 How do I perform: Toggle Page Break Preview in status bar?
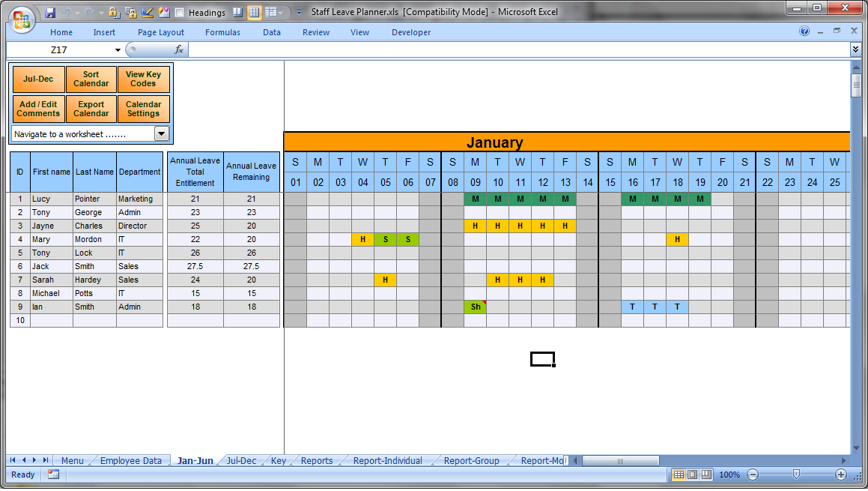tap(705, 475)
